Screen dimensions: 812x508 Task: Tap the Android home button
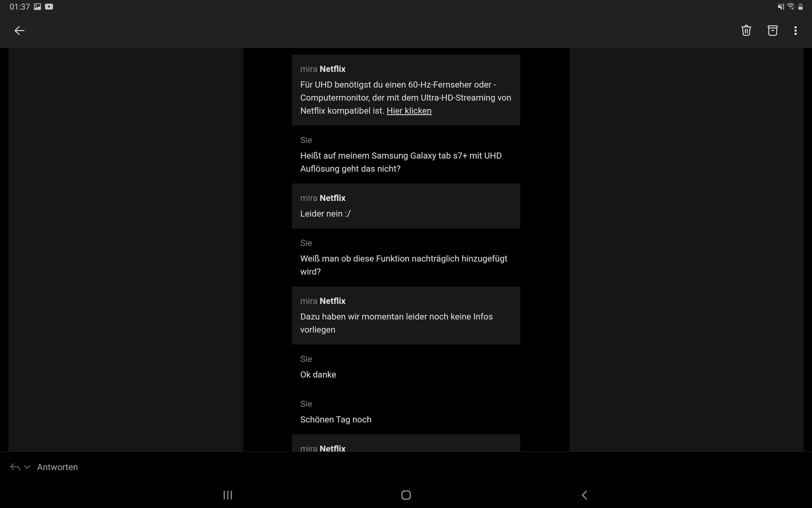(406, 495)
